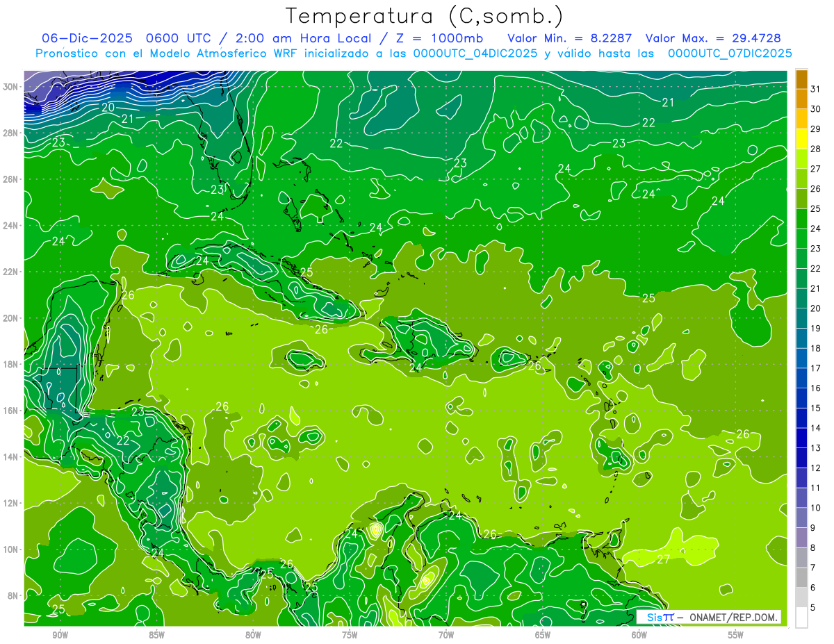Click the 30N latitude axis label
This screenshot has height=644, width=834.
pyautogui.click(x=11, y=87)
